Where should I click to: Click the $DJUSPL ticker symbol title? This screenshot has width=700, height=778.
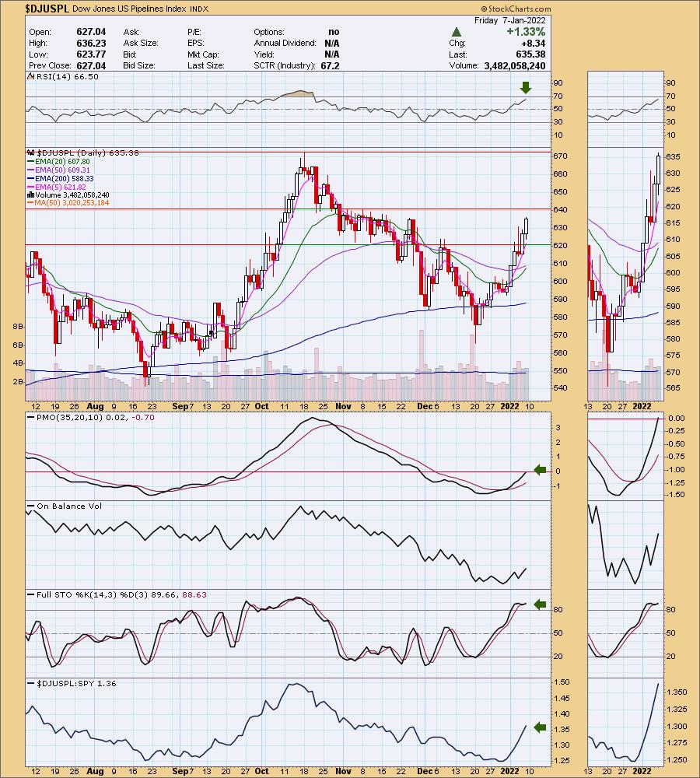coord(47,9)
